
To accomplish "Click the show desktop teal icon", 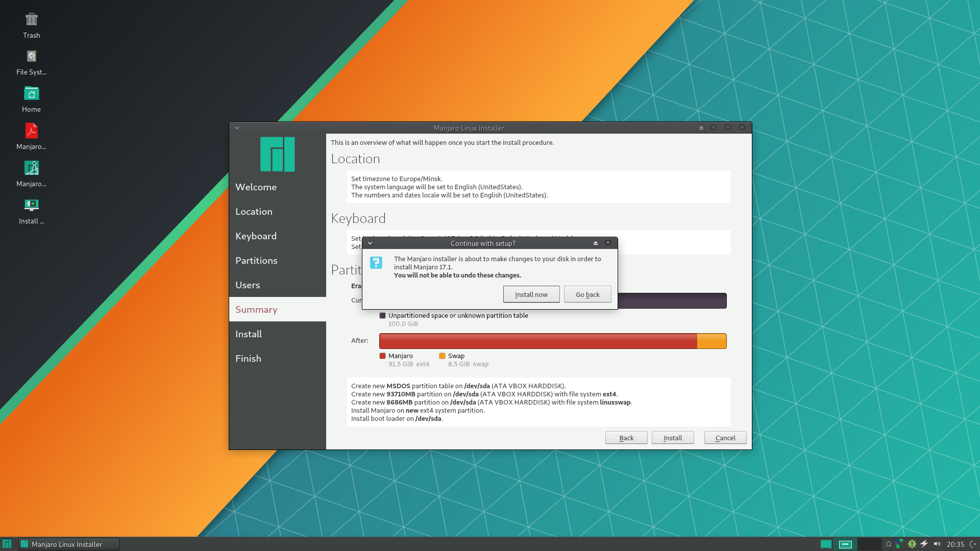I will pyautogui.click(x=826, y=544).
